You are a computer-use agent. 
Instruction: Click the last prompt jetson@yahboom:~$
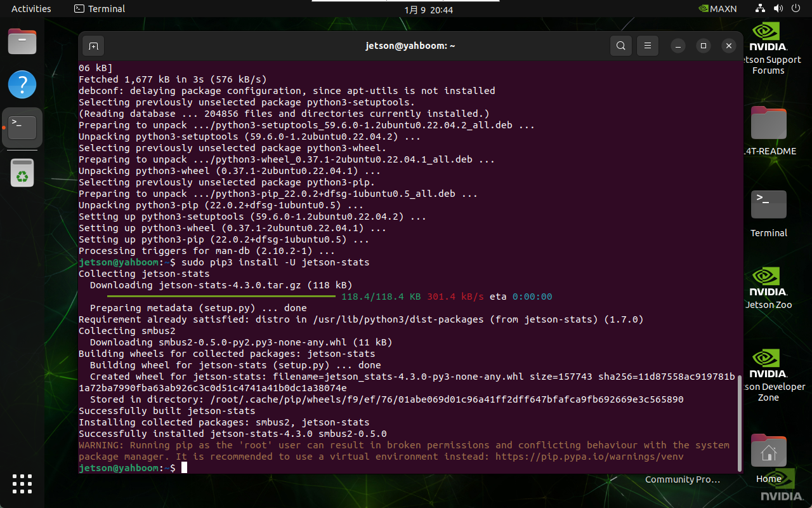tap(127, 468)
